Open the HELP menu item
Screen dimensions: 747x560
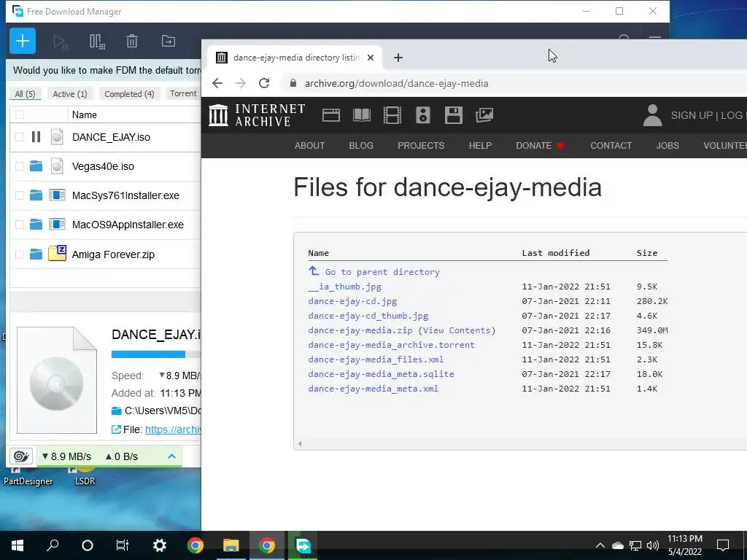[480, 146]
